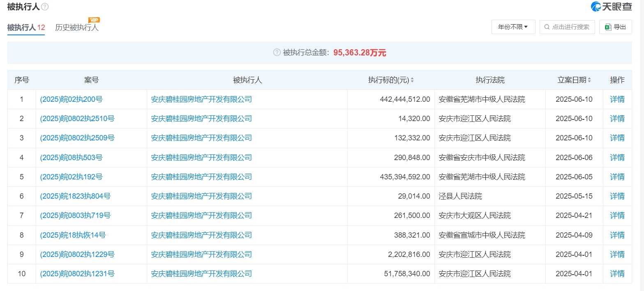The image size is (644, 291).
Task: Open case (2025)皖0802执2510号
Action: click(x=77, y=119)
